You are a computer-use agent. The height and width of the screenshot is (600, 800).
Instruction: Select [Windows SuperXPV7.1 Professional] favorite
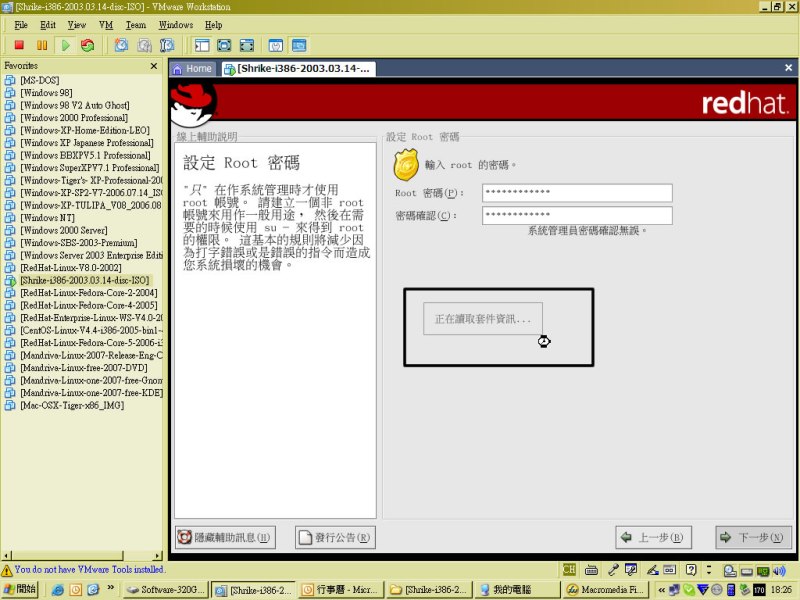coord(90,168)
